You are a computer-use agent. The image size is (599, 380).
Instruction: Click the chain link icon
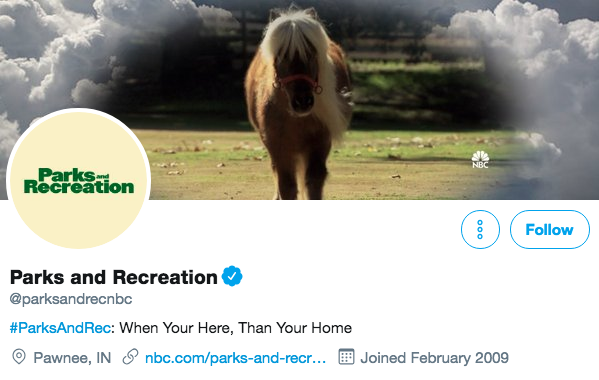[130, 357]
